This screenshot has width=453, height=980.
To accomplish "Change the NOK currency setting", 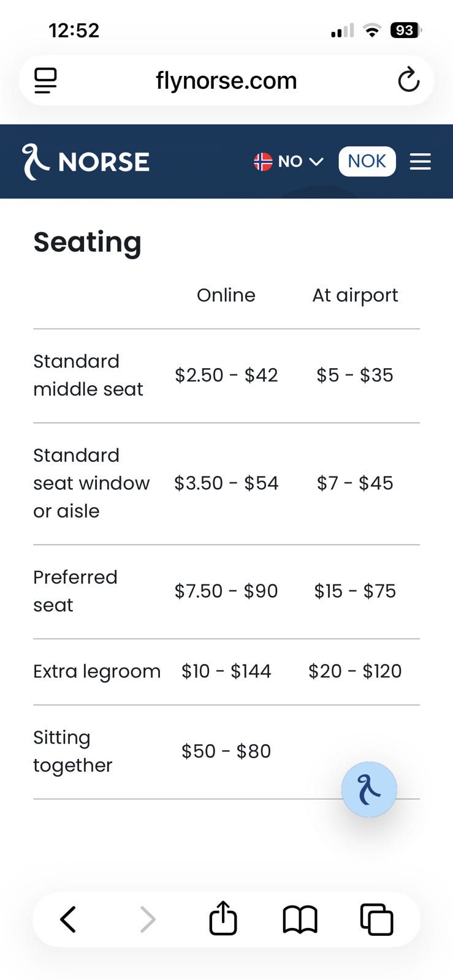I will 367,161.
